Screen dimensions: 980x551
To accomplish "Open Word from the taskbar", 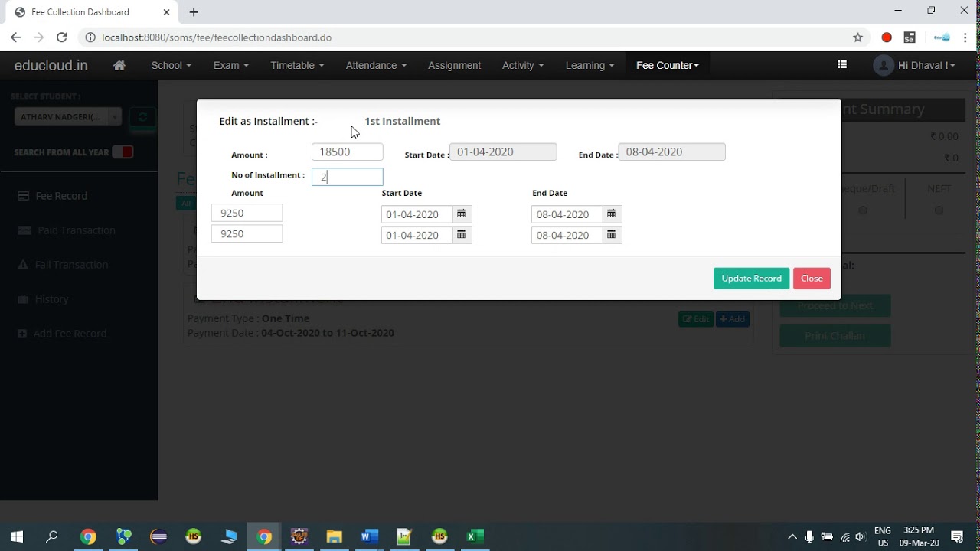I will click(x=370, y=536).
